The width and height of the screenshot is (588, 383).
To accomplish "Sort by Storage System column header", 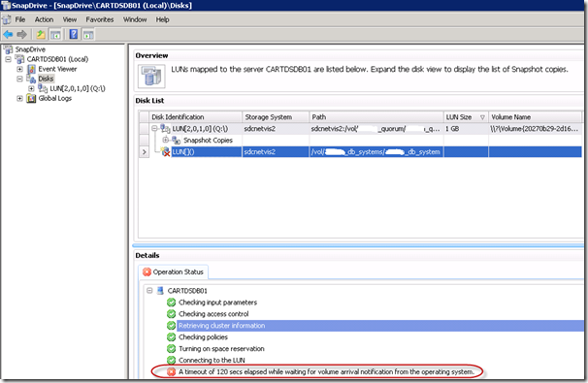I will (x=276, y=117).
